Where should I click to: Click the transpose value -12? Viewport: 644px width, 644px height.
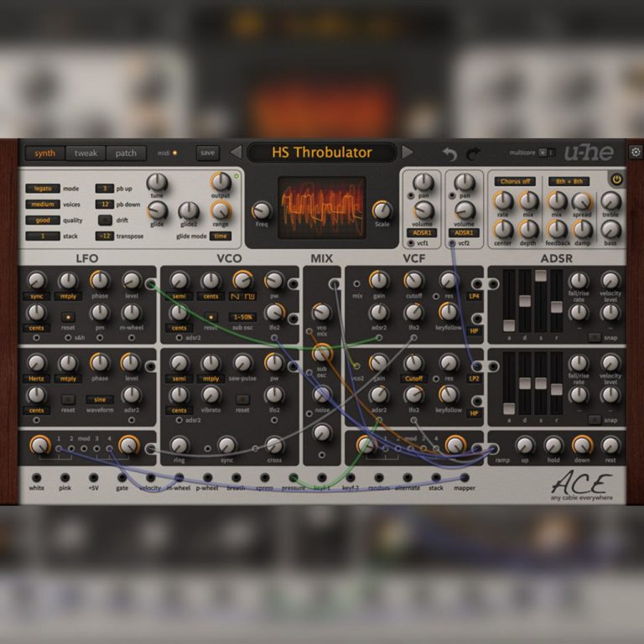[105, 236]
